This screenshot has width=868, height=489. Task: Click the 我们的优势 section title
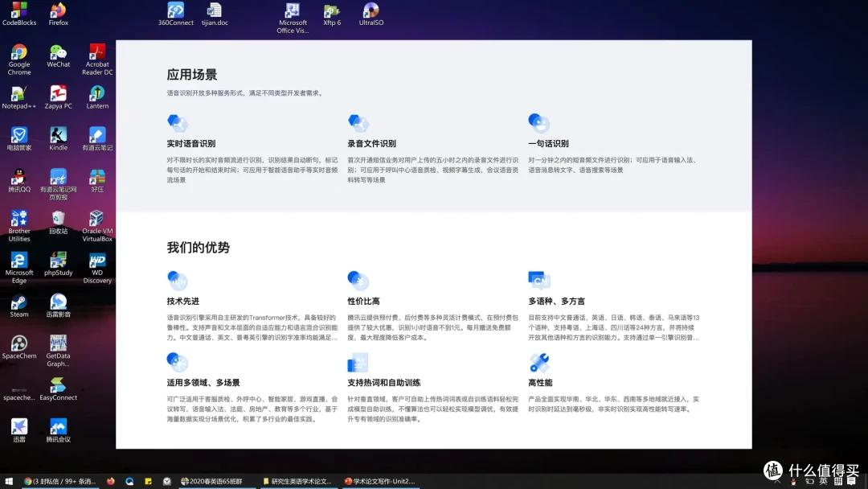point(199,248)
